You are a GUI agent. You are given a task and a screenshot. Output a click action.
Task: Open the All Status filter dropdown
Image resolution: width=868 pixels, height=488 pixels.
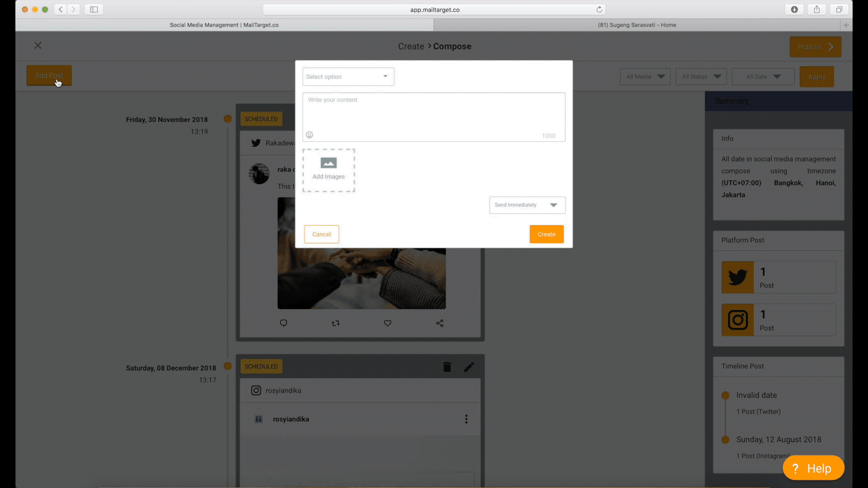pyautogui.click(x=701, y=77)
